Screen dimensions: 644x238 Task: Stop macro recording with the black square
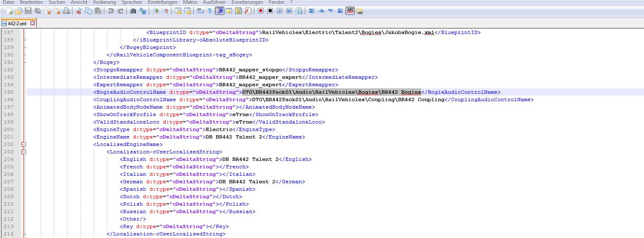point(270,11)
